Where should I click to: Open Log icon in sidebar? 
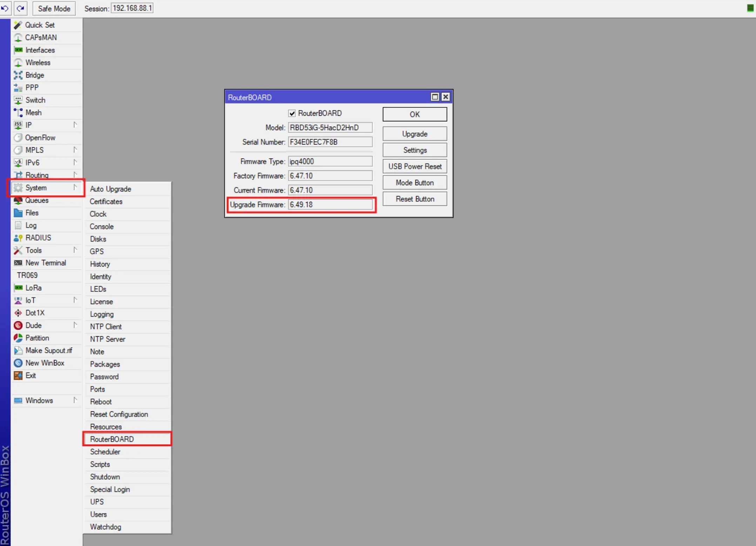[18, 225]
